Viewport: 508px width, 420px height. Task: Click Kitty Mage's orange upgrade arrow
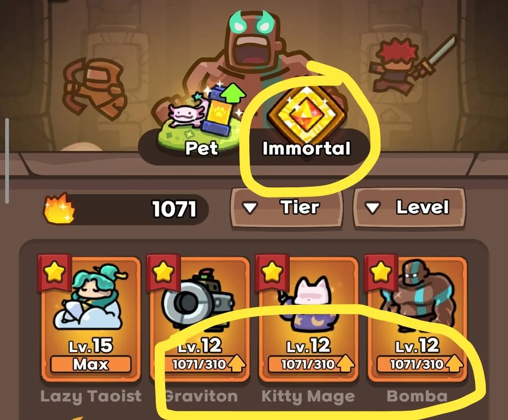(x=346, y=364)
